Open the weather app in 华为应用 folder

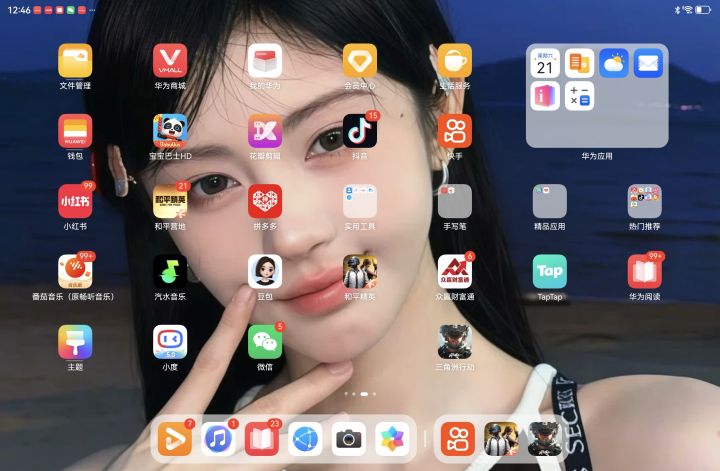tap(614, 63)
